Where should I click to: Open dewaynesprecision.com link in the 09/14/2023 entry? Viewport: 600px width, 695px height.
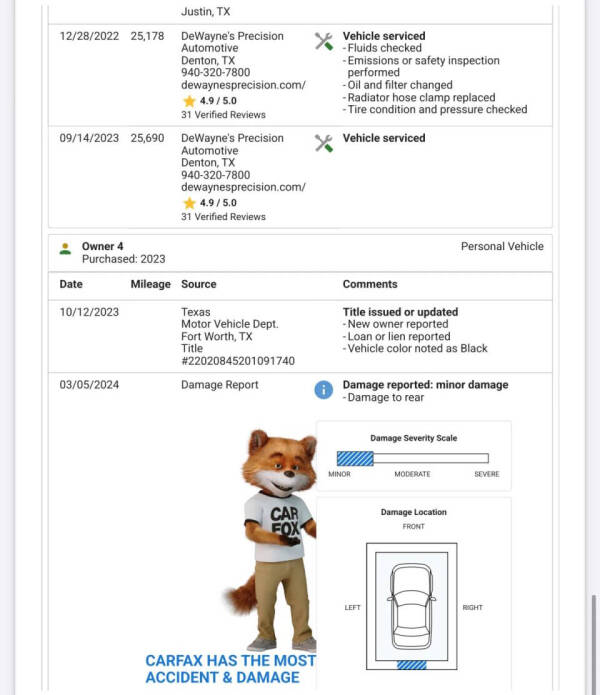coord(243,187)
